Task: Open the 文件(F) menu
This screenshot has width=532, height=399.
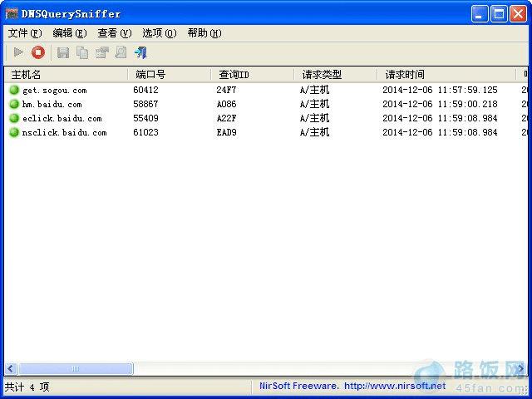Action: tap(25, 33)
